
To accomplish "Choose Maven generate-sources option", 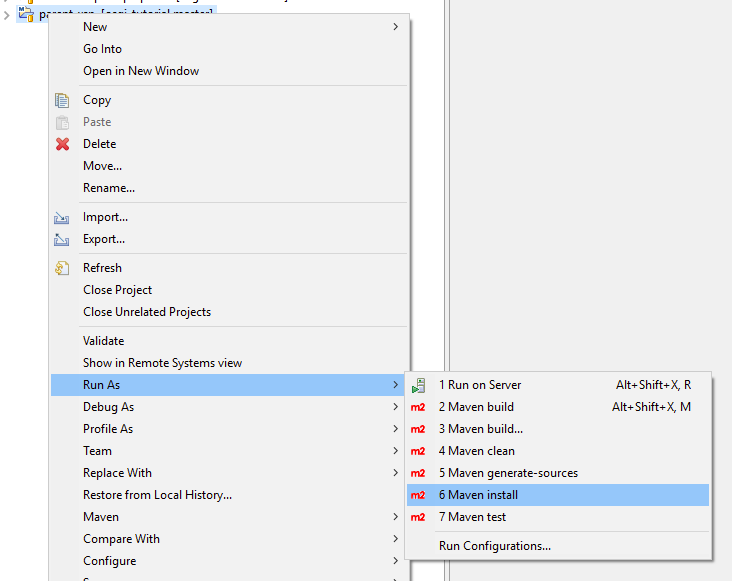I will click(x=508, y=473).
